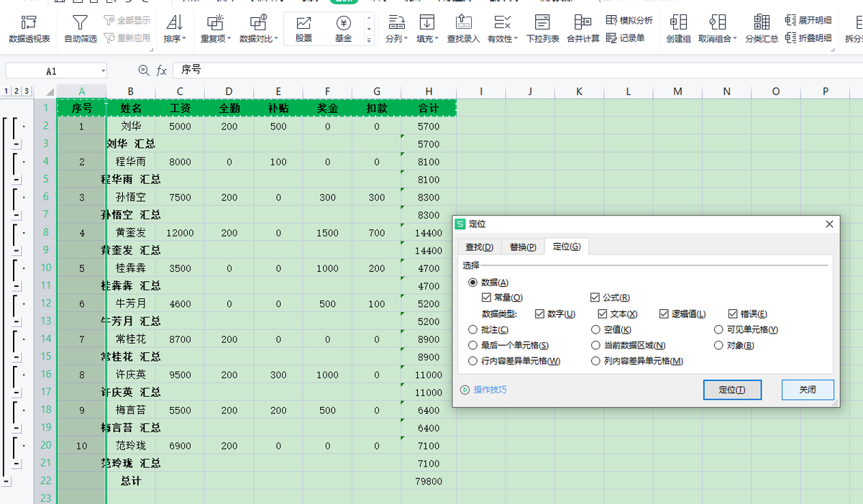Select 列内容差异单元格(M) radio option
This screenshot has width=863, height=504.
(595, 361)
